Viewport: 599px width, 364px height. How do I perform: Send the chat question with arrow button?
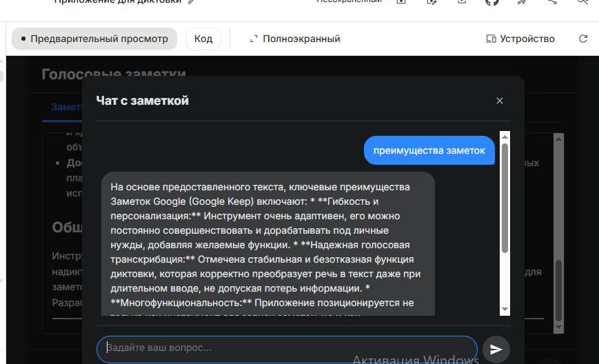(496, 349)
